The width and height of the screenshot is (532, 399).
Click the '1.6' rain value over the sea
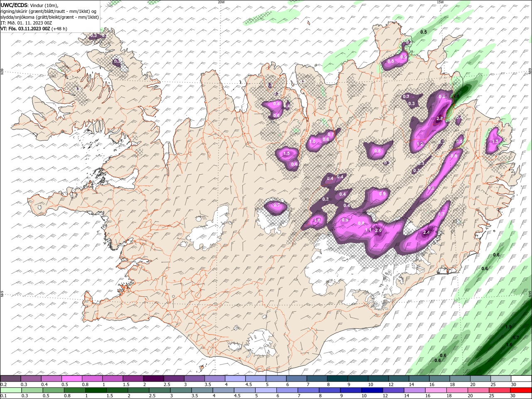[x=509, y=345]
